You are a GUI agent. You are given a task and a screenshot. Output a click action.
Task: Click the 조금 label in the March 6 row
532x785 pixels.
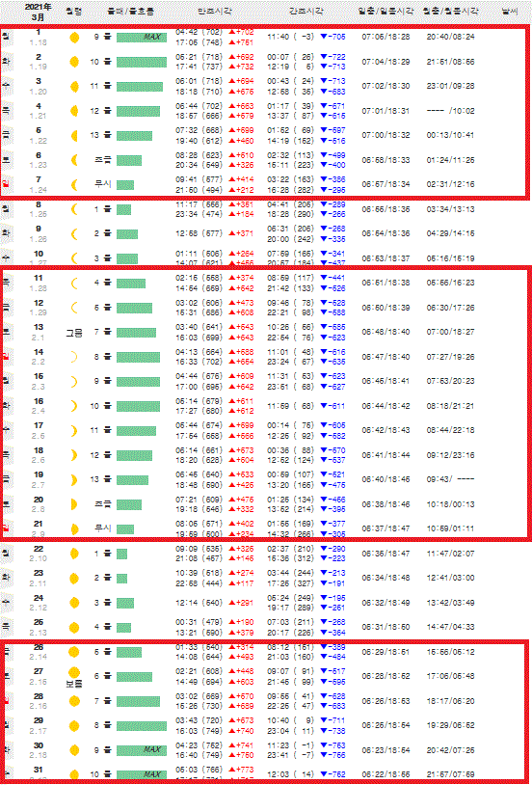point(103,160)
